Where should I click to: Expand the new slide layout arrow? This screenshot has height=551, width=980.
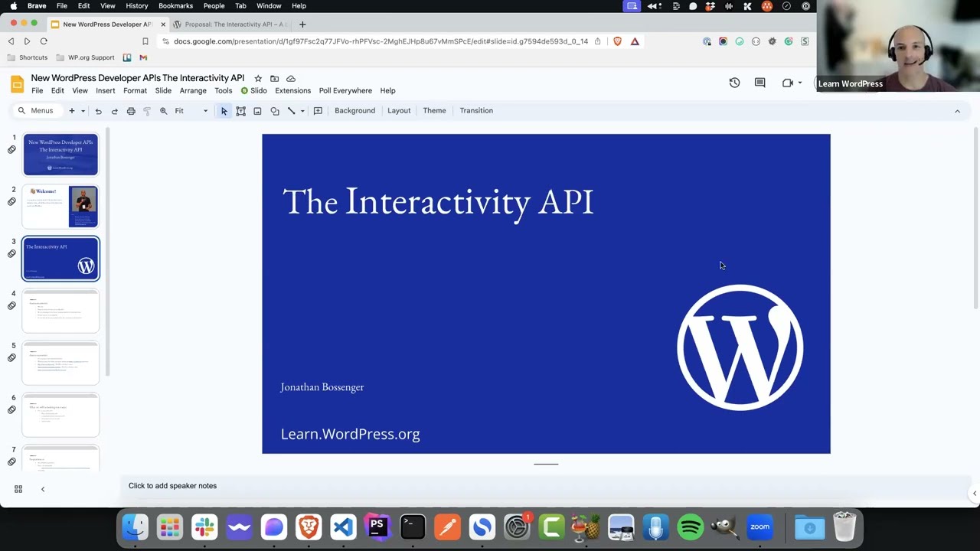tap(83, 111)
